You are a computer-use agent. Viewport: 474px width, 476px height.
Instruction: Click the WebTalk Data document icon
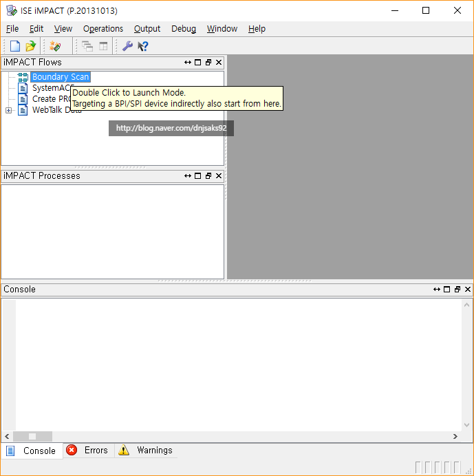tap(23, 110)
